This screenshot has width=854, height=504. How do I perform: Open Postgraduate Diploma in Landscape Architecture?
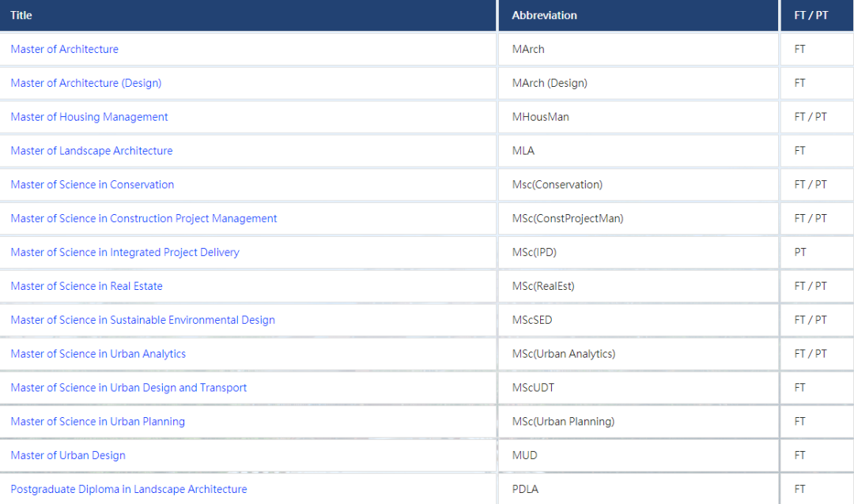[128, 490]
